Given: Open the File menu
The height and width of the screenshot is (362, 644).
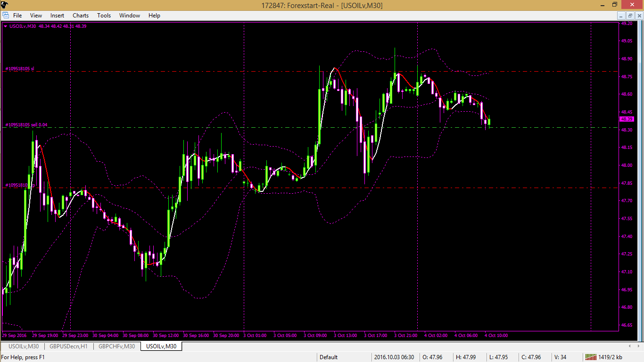Looking at the screenshot, I should pos(17,16).
